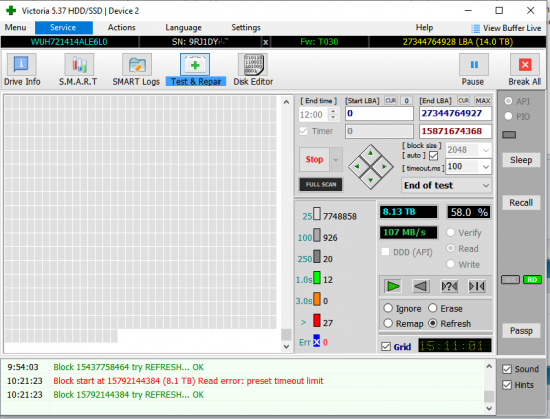Select the Write radio option
550x419 pixels.
[x=451, y=264]
